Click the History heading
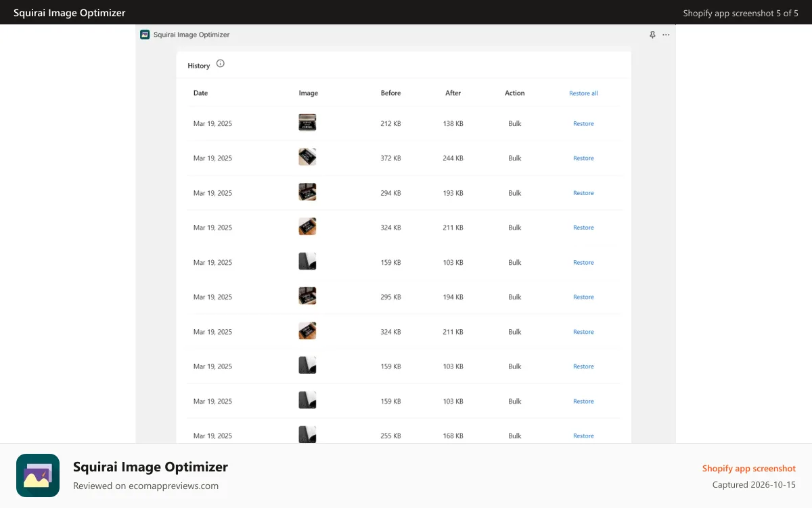Viewport: 812px width, 508px height. [x=199, y=66]
